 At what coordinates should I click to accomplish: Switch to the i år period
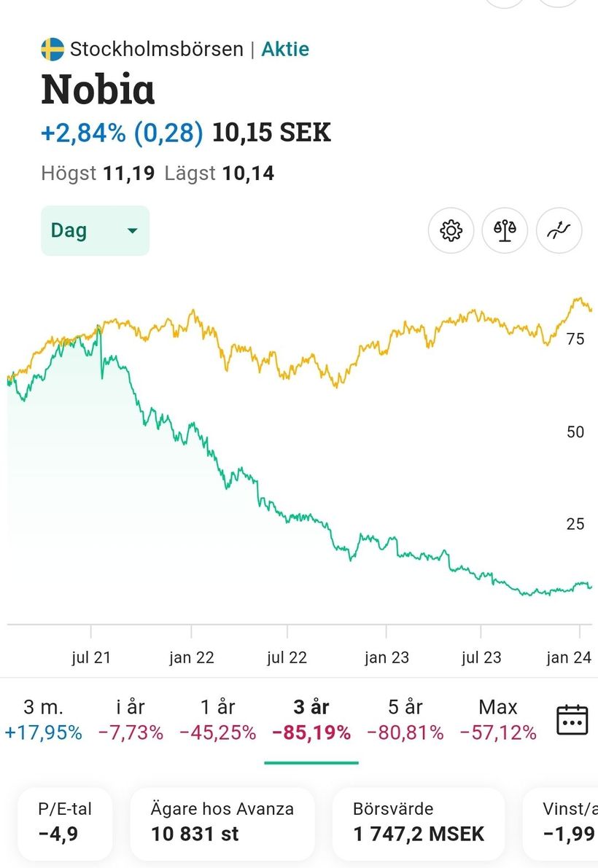(131, 719)
